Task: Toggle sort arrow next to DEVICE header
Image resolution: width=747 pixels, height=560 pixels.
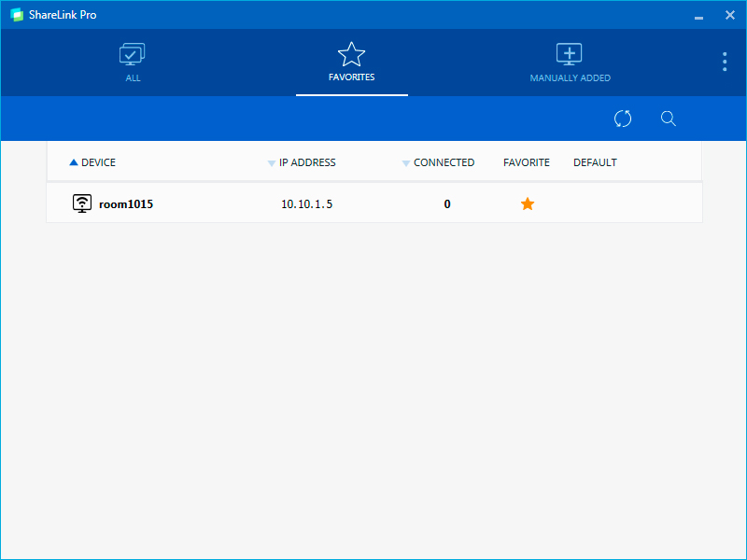Action: 74,162
